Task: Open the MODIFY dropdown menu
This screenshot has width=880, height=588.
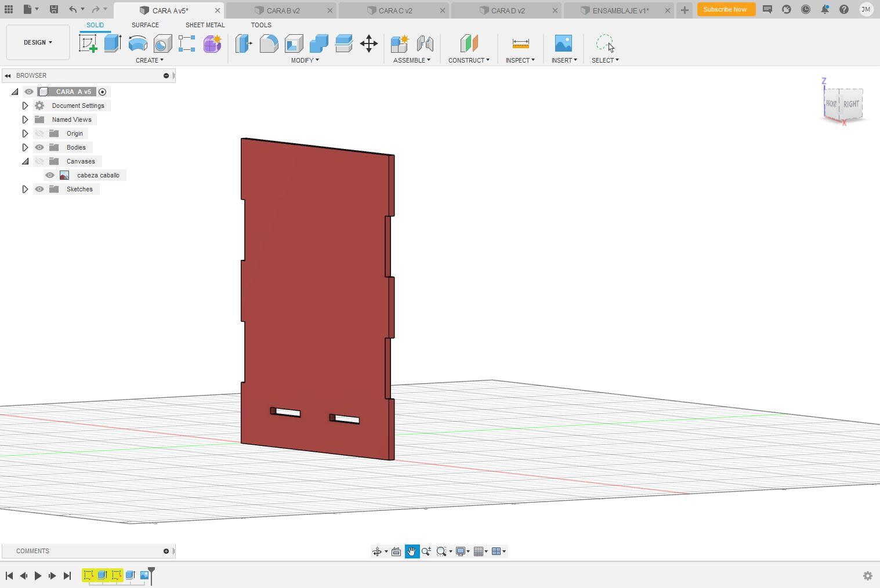Action: pyautogui.click(x=305, y=60)
